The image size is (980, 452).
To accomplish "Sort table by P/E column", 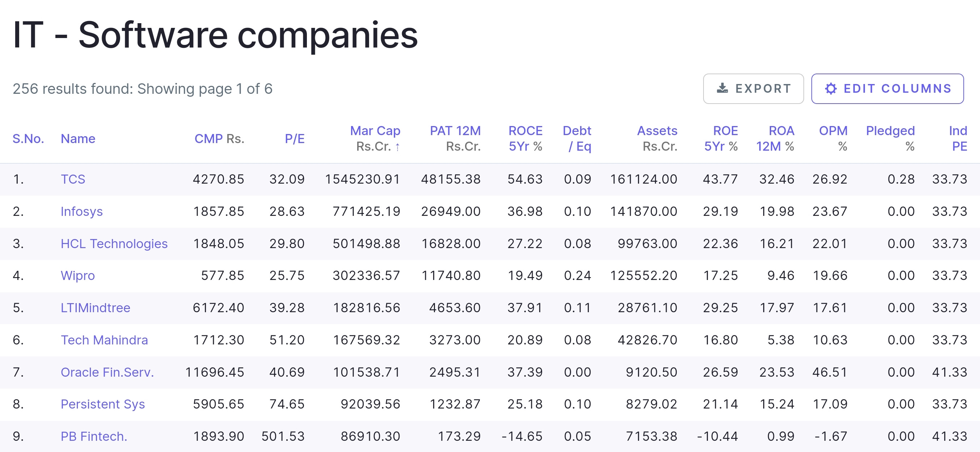I will (295, 139).
